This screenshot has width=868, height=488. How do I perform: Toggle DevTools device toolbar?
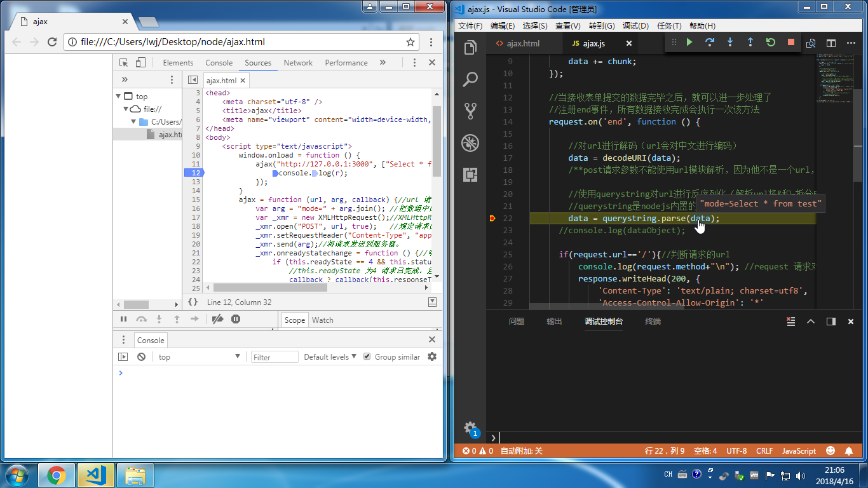140,62
